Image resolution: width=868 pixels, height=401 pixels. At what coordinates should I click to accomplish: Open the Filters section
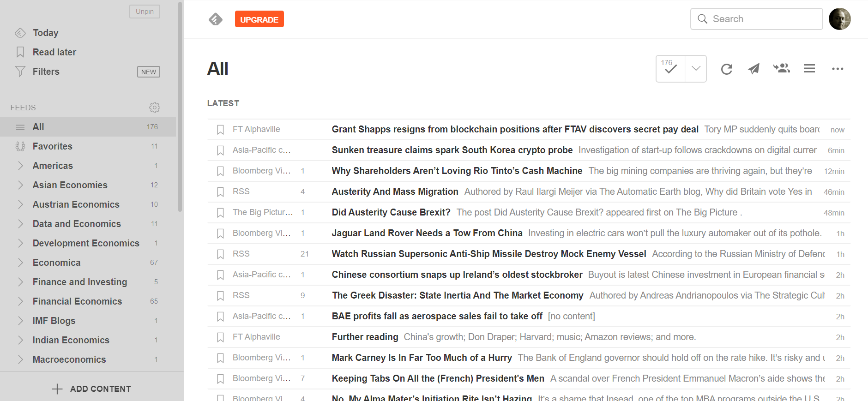[x=46, y=72]
